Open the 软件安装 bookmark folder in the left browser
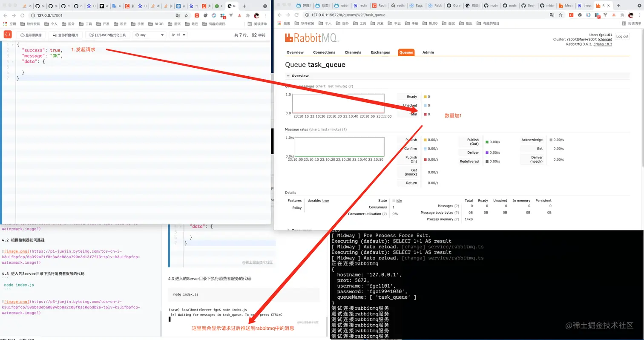The height and width of the screenshot is (340, 644). point(30,23)
